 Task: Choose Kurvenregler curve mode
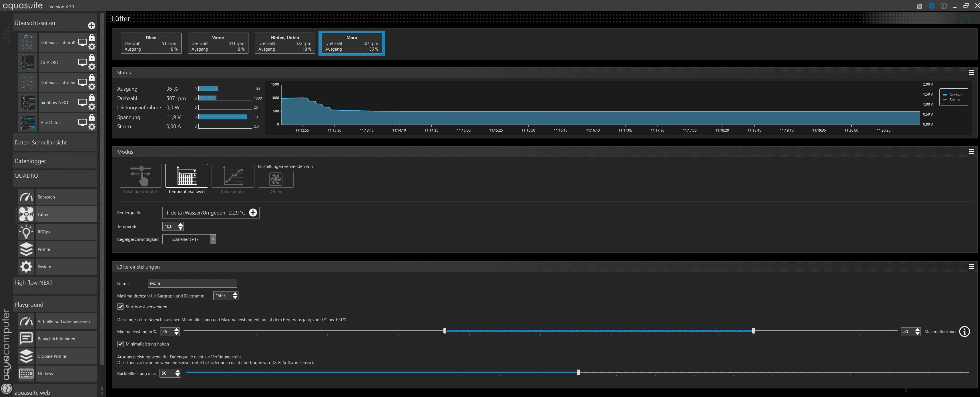point(233,176)
